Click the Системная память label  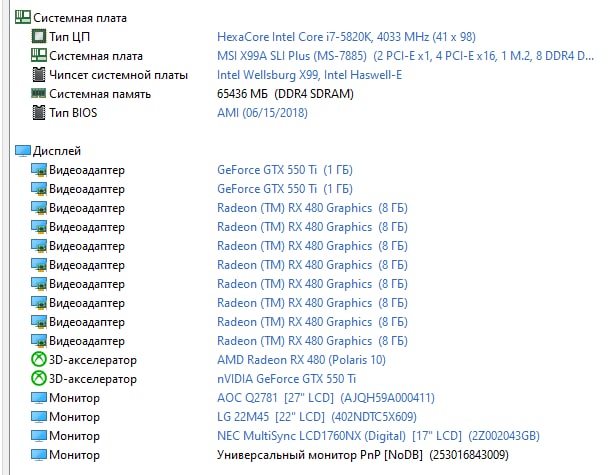100,94
